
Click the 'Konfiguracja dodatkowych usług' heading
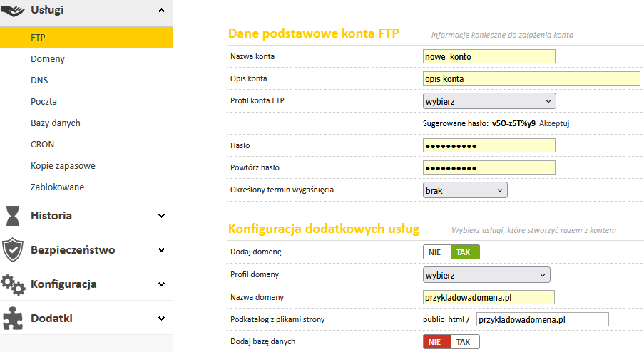324,229
